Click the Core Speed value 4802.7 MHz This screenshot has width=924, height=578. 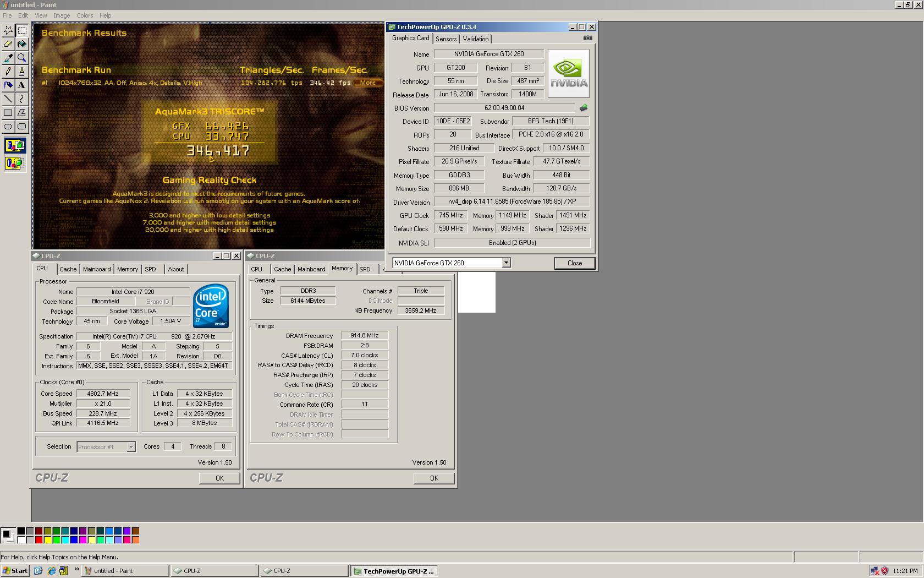tap(103, 394)
